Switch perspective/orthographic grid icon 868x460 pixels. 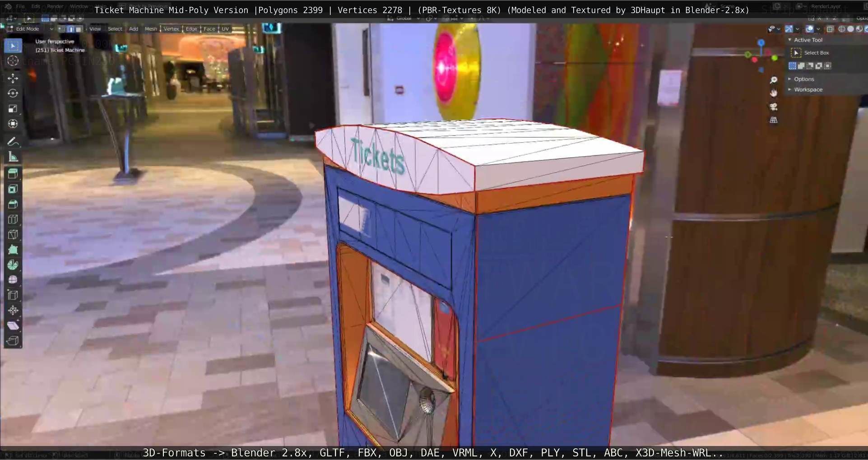tap(774, 120)
